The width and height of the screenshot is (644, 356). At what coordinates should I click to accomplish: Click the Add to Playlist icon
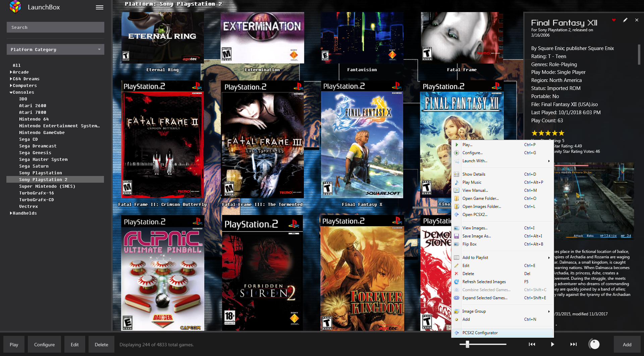click(x=457, y=258)
